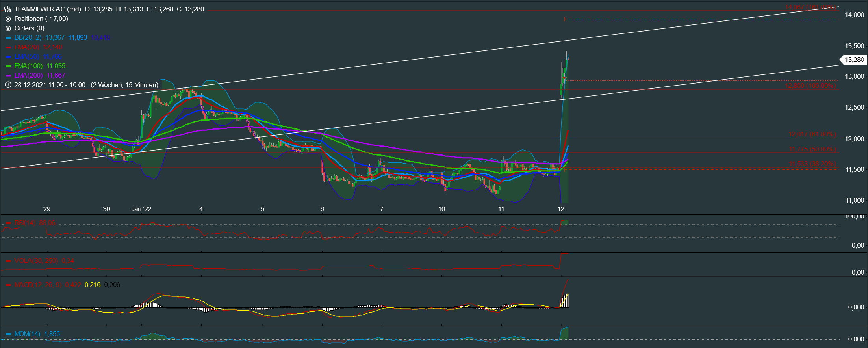Click the date axis label 29
Image resolution: width=868 pixels, height=348 pixels.
click(x=47, y=209)
